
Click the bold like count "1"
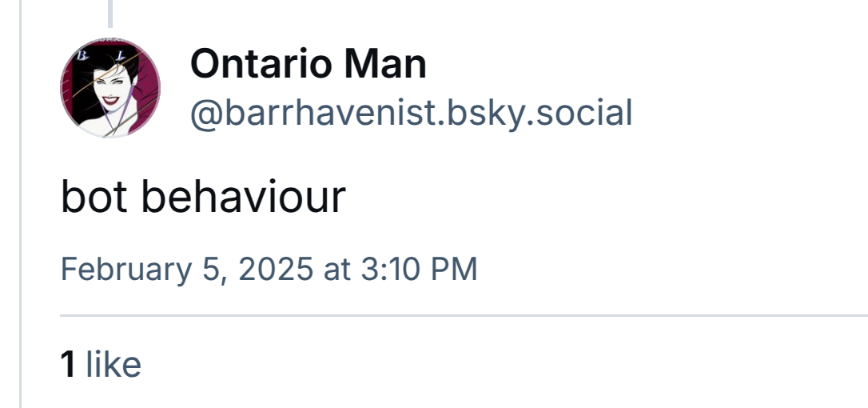[67, 365]
